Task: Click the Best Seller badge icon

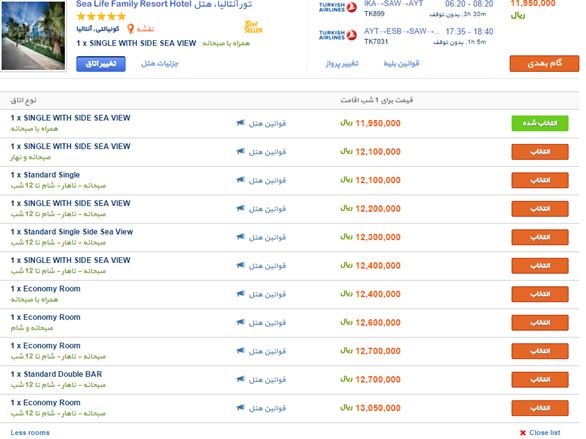Action: tap(253, 27)
